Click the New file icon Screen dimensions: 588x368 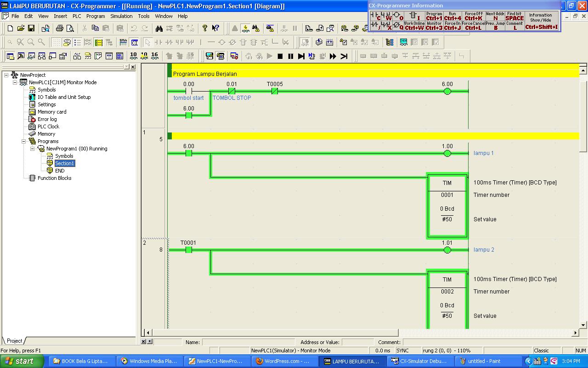click(10, 29)
